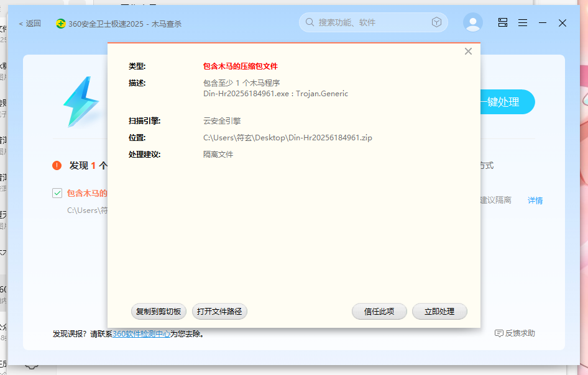Screen dimensions: 588x375
Task: Click the blue lightning bolt scan icon
Action: (x=81, y=102)
